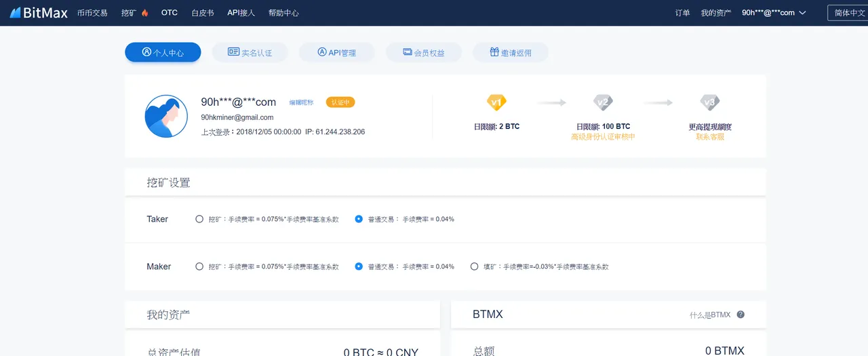Image resolution: width=868 pixels, height=356 pixels.
Task: Click the 什么是BTMX text link
Action: [x=710, y=315]
